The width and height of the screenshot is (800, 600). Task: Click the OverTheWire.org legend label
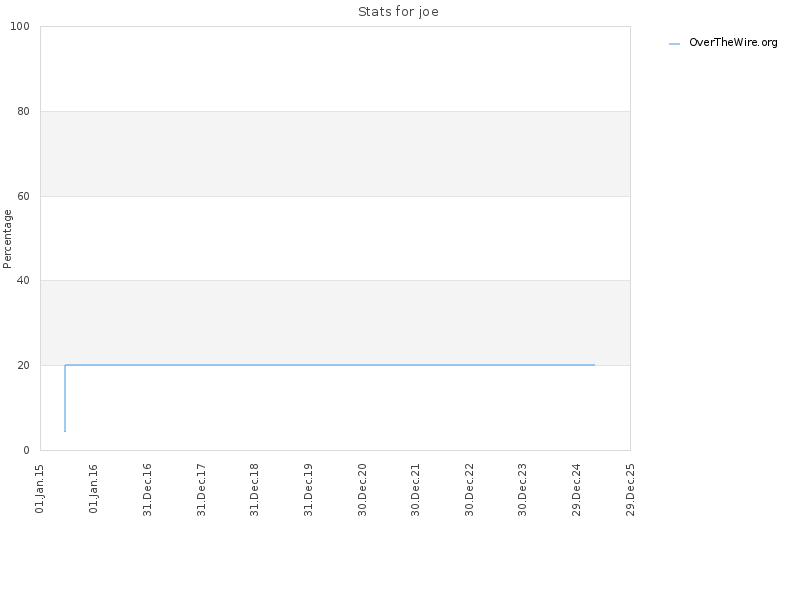(x=733, y=43)
